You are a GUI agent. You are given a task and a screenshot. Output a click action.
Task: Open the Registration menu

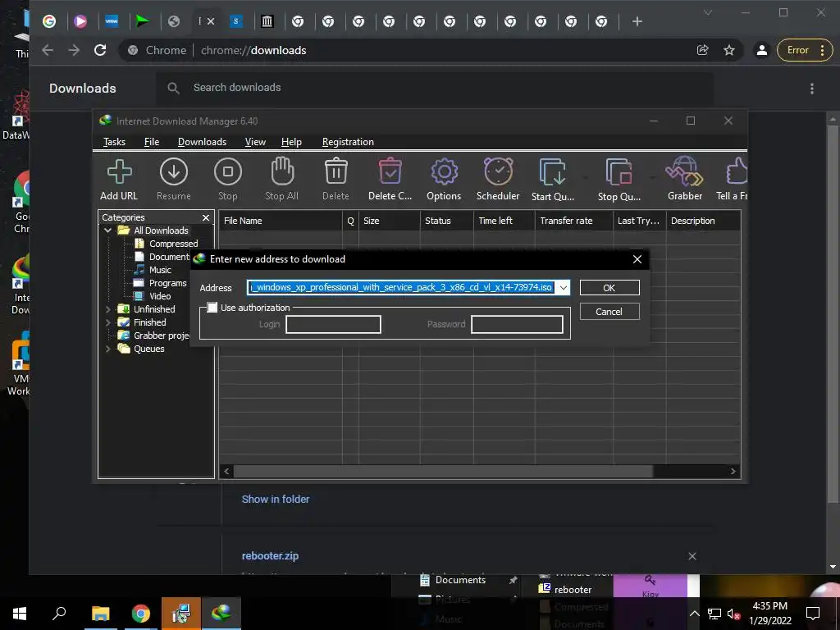(x=348, y=142)
